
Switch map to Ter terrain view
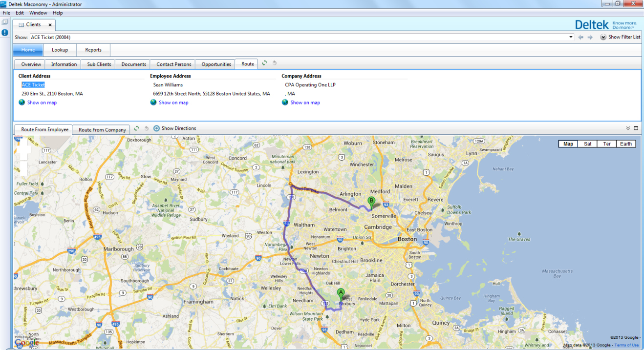(606, 144)
